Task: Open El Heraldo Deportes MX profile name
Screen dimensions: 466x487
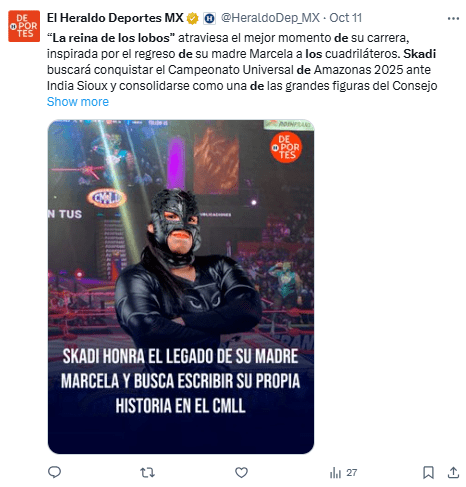Action: click(x=115, y=18)
